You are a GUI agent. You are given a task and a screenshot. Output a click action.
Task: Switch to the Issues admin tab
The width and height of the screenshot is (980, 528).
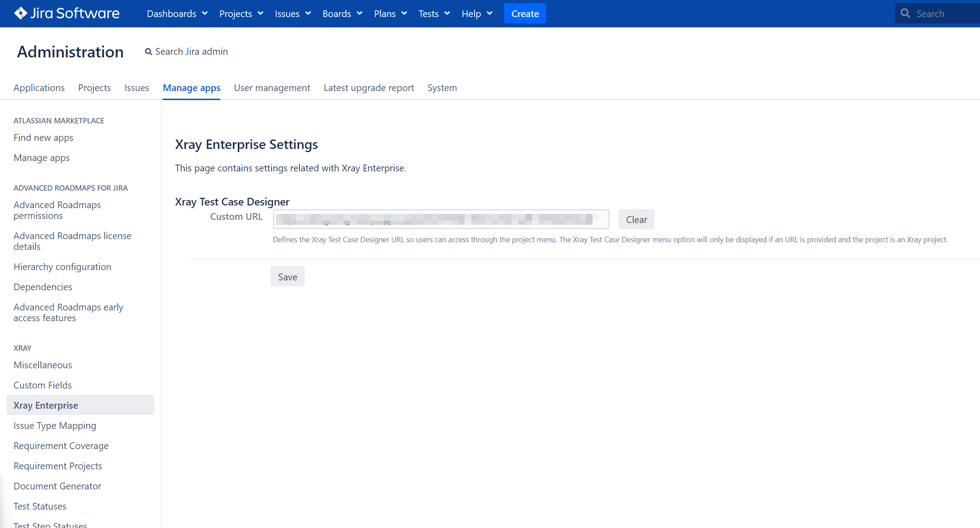(136, 88)
